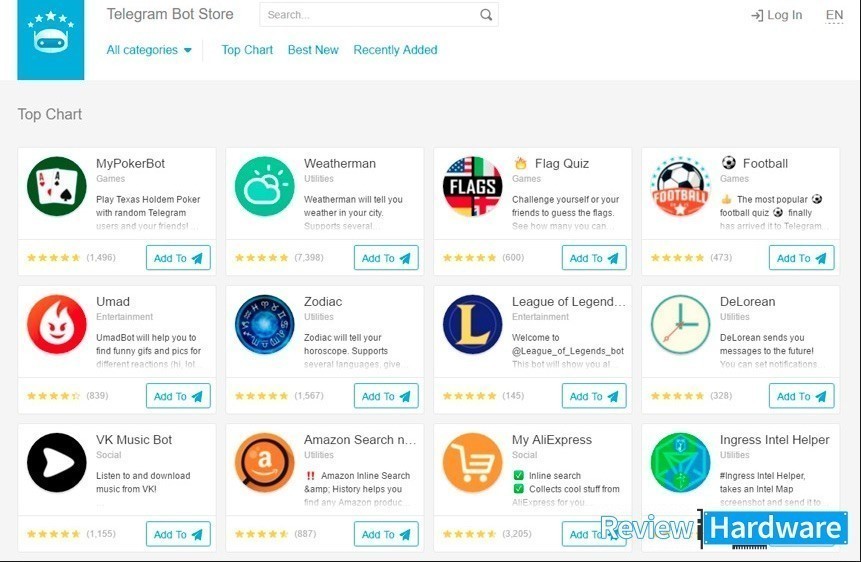
Task: Add Umad with its Add To button
Action: pos(178,396)
